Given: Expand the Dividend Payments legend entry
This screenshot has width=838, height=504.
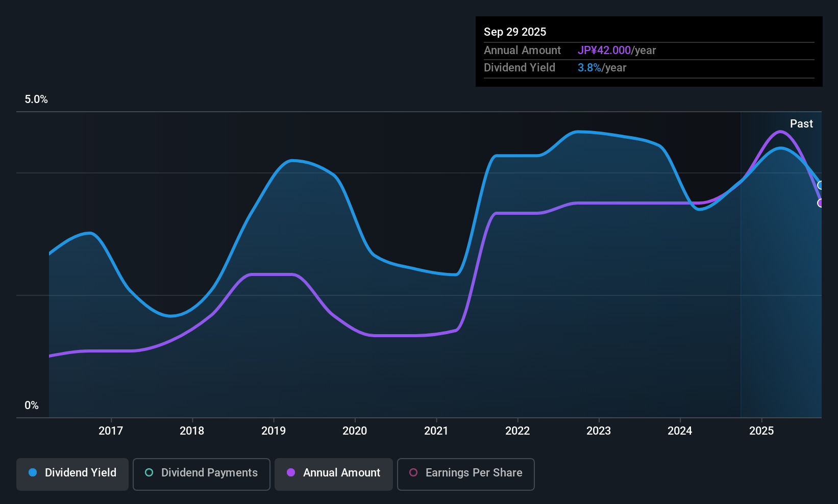Looking at the screenshot, I should (x=201, y=473).
